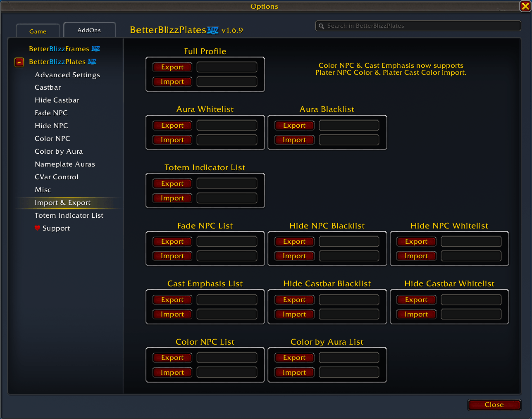Click the Color by Aura List import text field
The width and height of the screenshot is (532, 419).
[x=349, y=372]
